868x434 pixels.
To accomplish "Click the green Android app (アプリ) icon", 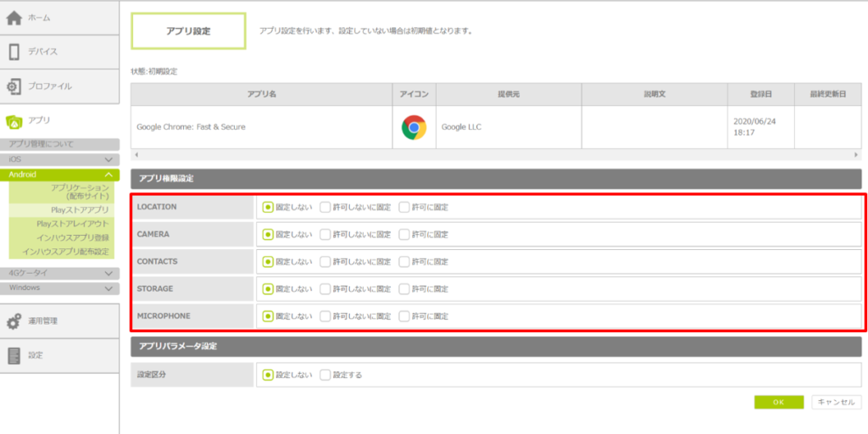I will 14,121.
